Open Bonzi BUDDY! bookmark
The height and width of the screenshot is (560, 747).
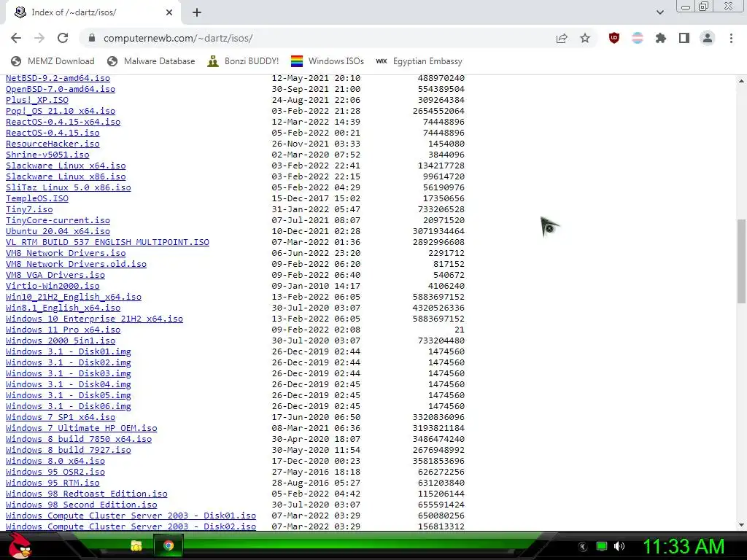[x=243, y=61]
